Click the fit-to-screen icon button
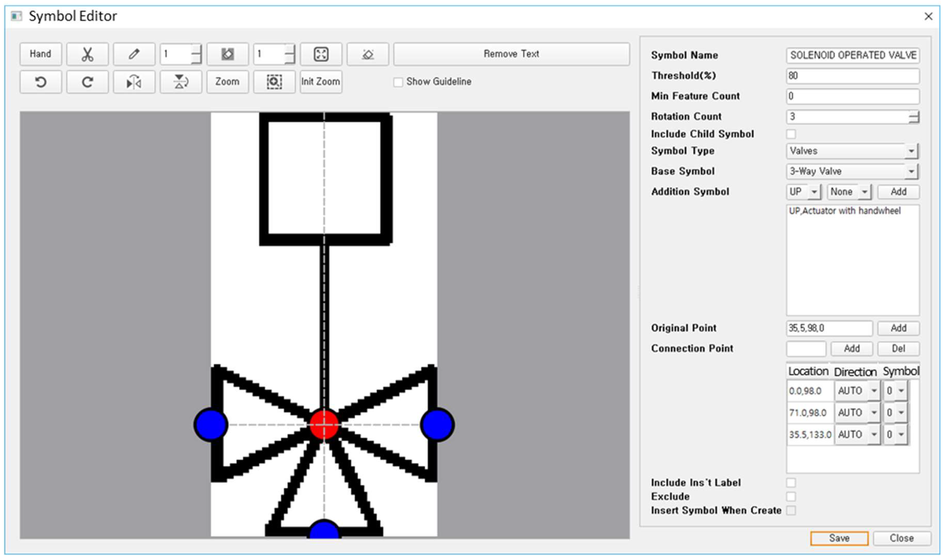 (x=321, y=54)
